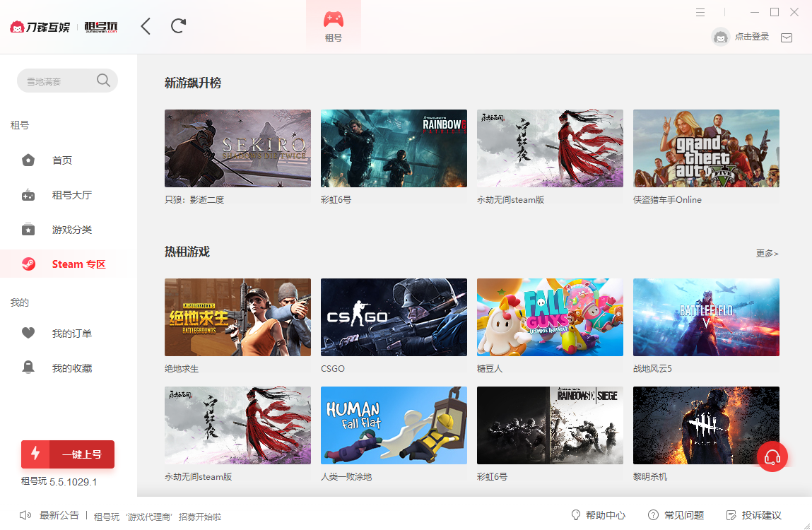Click the 帮助中心 lightbulb icon
Screen dimensions: 812x530
click(x=576, y=515)
